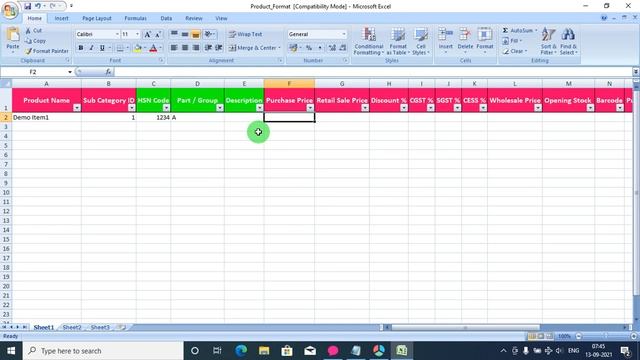The width and height of the screenshot is (640, 360).
Task: Increase decimal places
Action: 332,48
